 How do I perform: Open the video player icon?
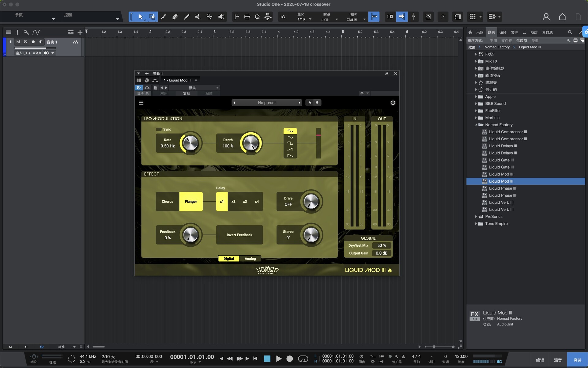click(x=458, y=17)
